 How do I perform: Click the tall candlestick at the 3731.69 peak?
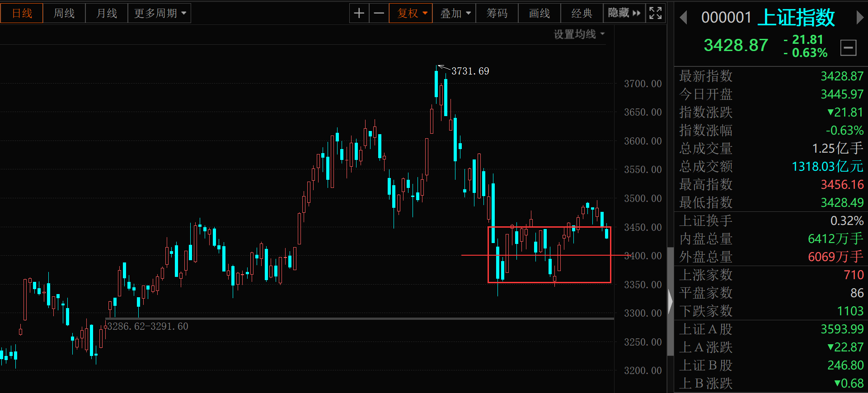click(436, 84)
